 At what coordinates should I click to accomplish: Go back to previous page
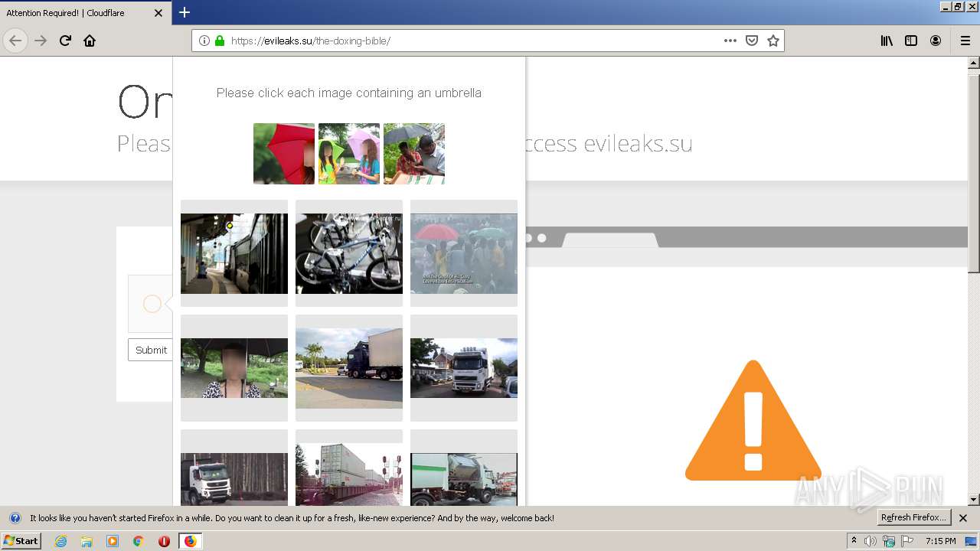(x=15, y=41)
